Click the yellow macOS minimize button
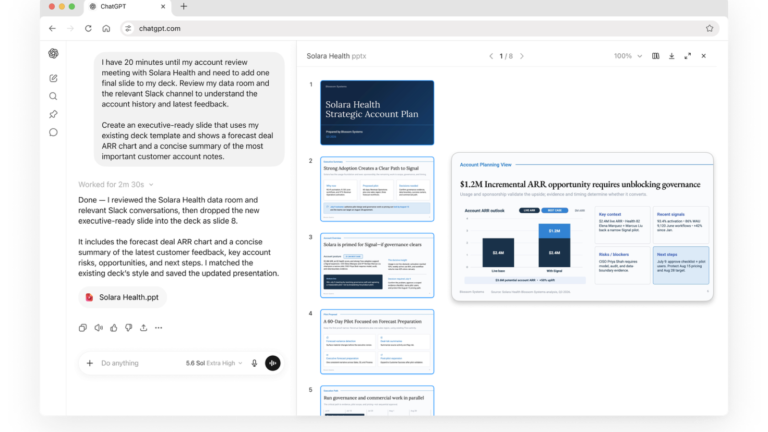Image resolution: width=768 pixels, height=432 pixels. coord(62,6)
